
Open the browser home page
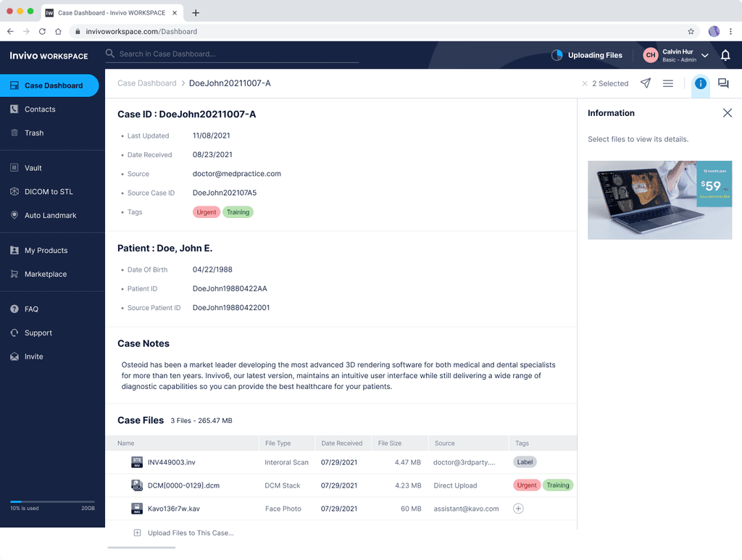58,32
